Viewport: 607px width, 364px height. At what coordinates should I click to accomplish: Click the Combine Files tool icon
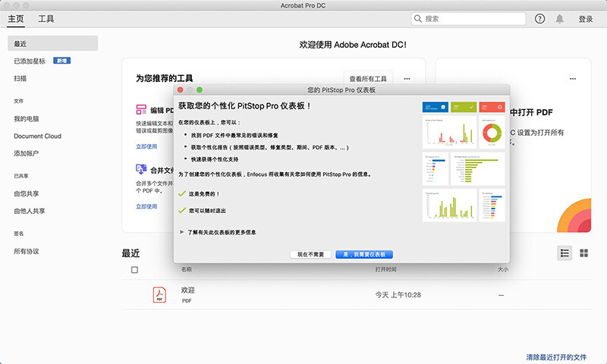click(x=141, y=169)
